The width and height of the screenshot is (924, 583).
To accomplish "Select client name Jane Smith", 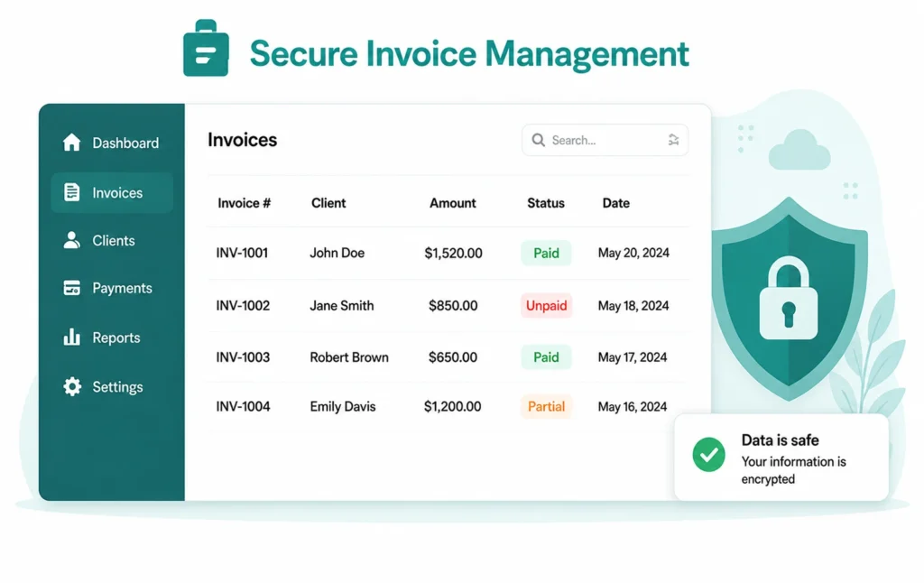I will coord(342,305).
